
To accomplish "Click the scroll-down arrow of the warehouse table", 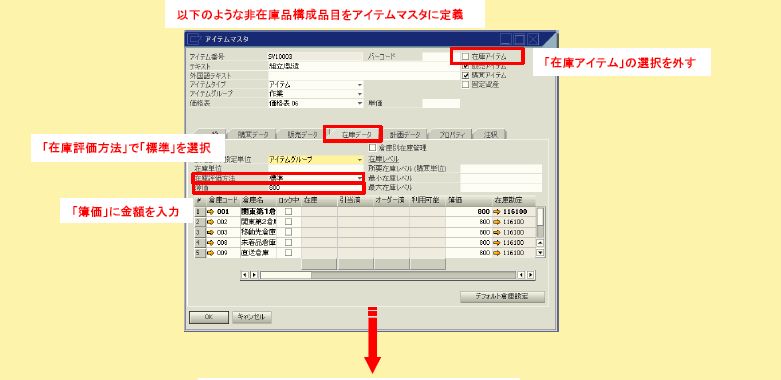I will pos(540,253).
